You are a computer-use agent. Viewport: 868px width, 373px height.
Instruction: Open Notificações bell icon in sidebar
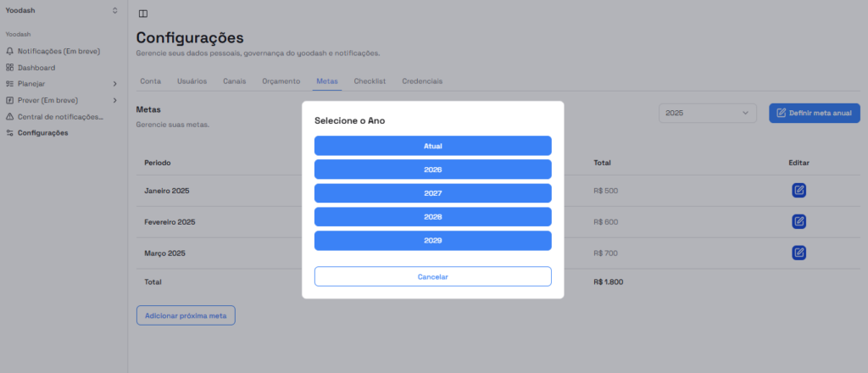click(10, 52)
